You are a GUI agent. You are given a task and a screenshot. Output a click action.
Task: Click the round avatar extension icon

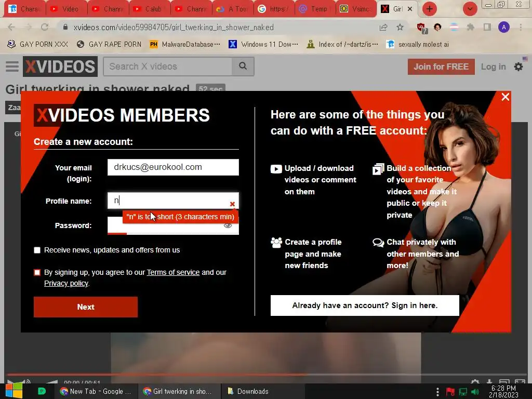pyautogui.click(x=437, y=27)
